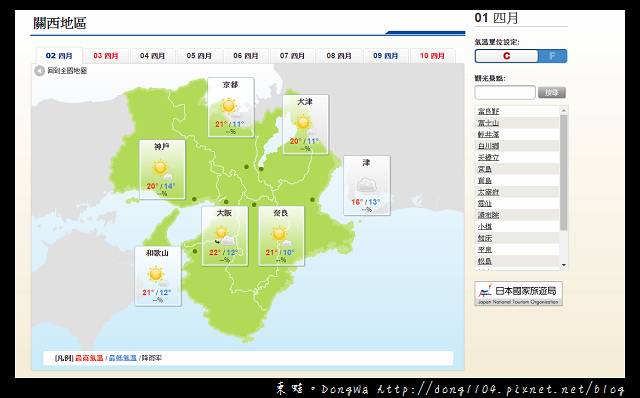This screenshot has width=640, height=398.
Task: Click 最高氣溫 in the map legend
Action: (x=89, y=358)
